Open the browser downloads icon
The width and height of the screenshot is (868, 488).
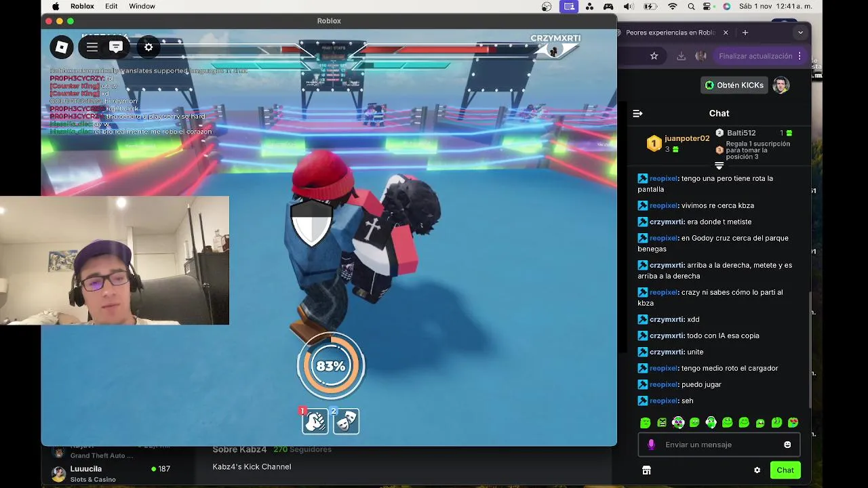(681, 56)
